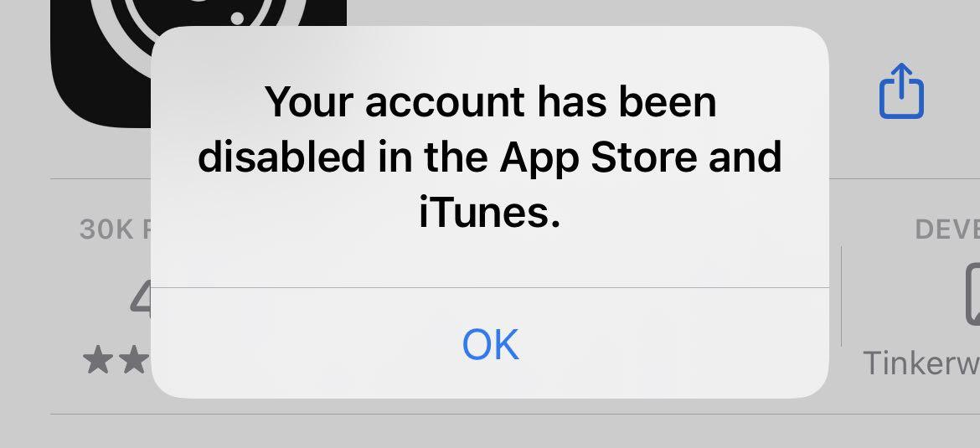
Task: Select the 30K ratings label
Action: (x=116, y=230)
